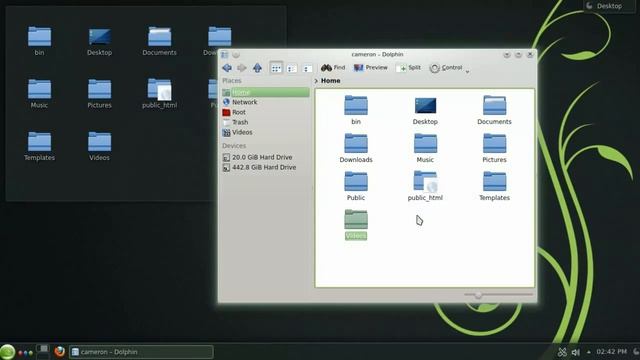Image resolution: width=640 pixels, height=360 pixels.
Task: Go back with the Dolphin back arrow
Action: (227, 68)
